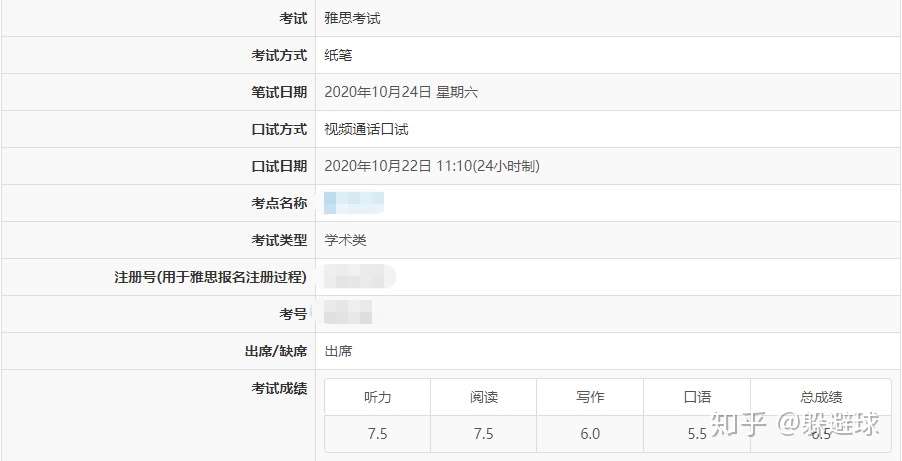Click the 考试成绩 label

point(279,388)
